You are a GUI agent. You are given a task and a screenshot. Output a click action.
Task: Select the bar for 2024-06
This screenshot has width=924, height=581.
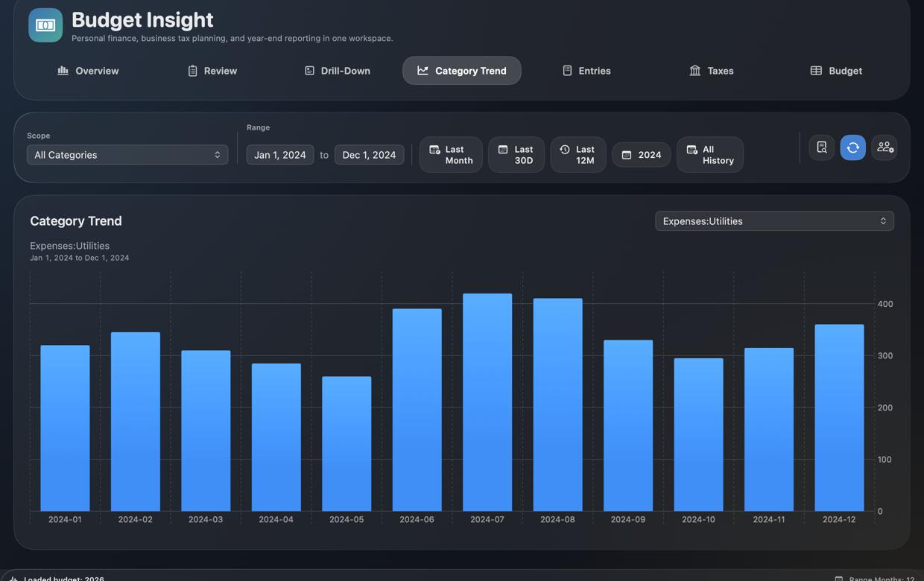point(417,410)
